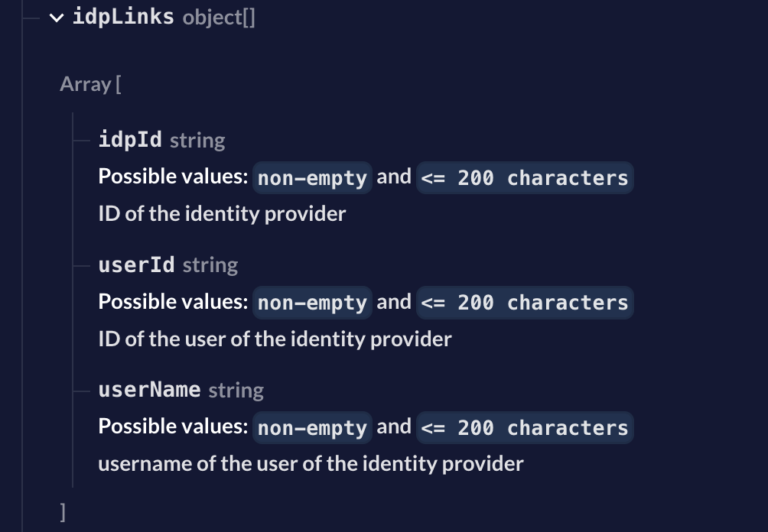Select the idpLinks property name
The width and height of the screenshot is (768, 532).
coord(123,17)
